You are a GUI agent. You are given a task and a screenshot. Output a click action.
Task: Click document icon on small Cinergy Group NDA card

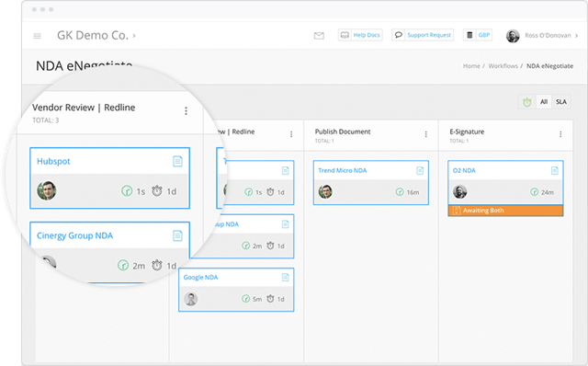(285, 224)
